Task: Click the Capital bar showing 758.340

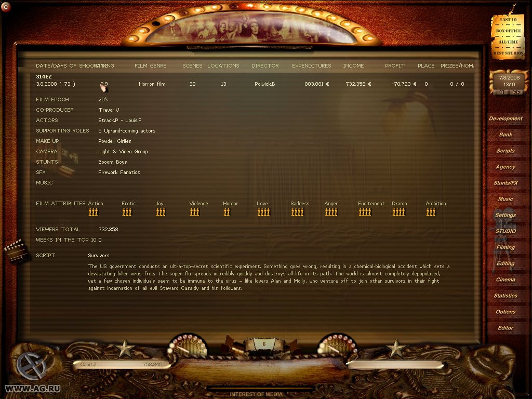Action: tap(122, 364)
